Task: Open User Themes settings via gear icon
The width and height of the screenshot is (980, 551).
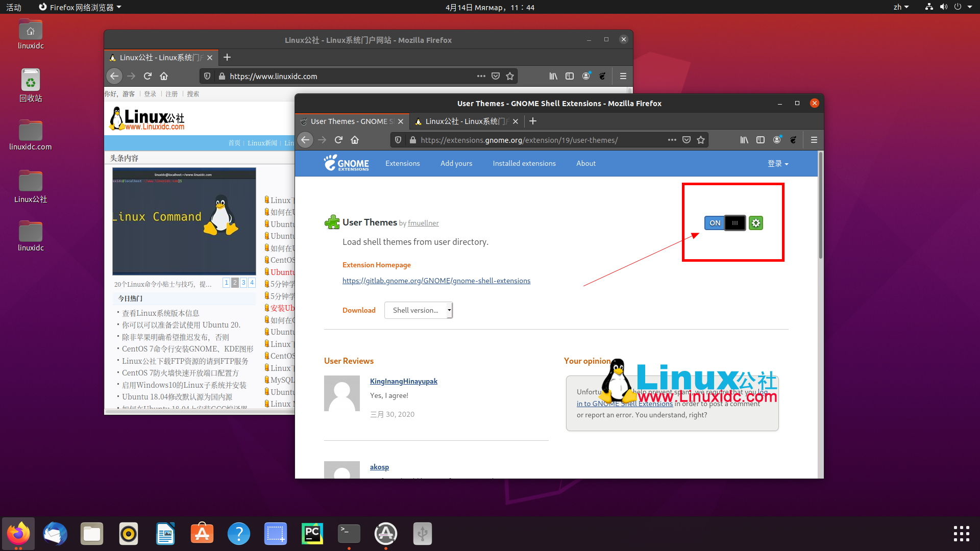Action: pos(756,223)
